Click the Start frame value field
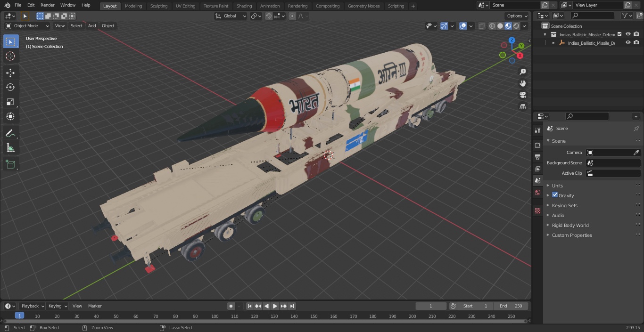The width and height of the screenshot is (644, 332). [x=476, y=306]
